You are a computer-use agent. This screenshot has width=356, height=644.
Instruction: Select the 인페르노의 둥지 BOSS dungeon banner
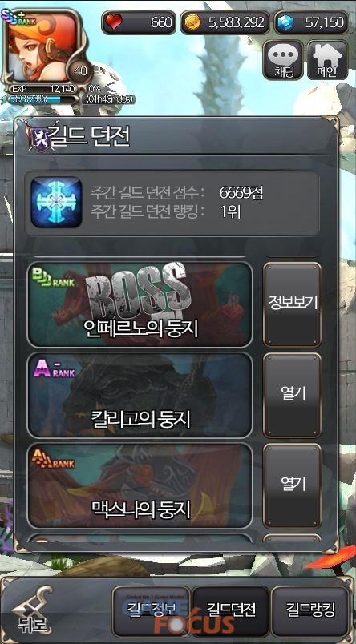(x=140, y=304)
